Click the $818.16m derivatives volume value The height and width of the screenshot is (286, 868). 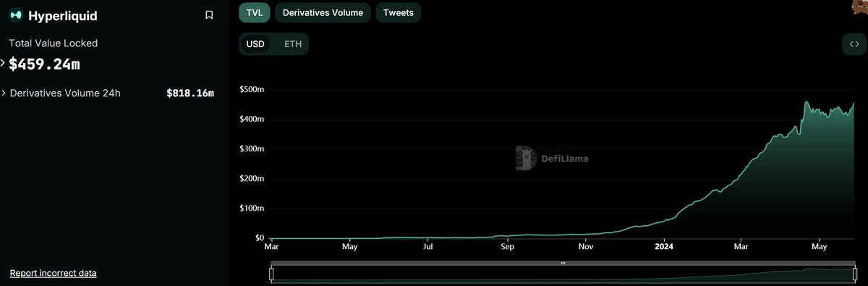pos(190,93)
